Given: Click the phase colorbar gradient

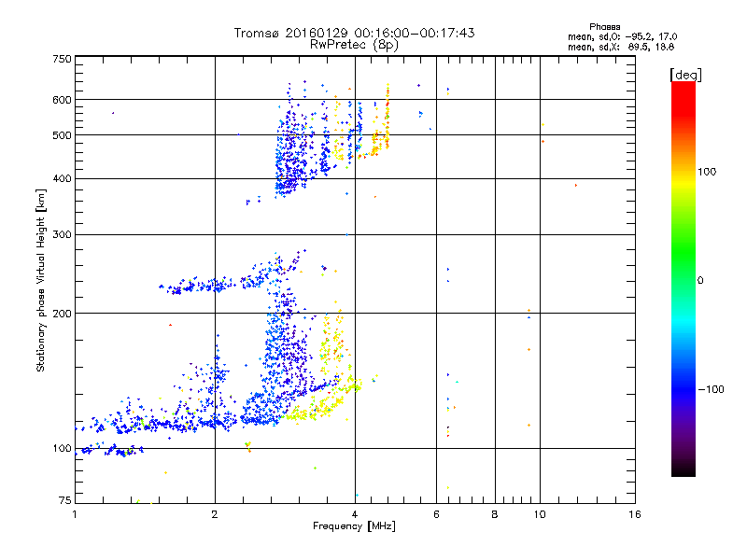Looking at the screenshot, I should [684, 278].
